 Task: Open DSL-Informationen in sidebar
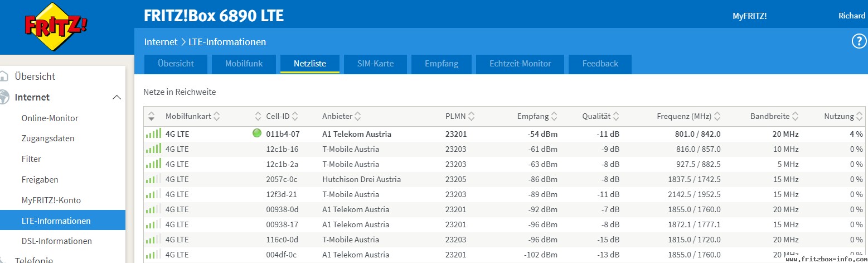(x=56, y=241)
